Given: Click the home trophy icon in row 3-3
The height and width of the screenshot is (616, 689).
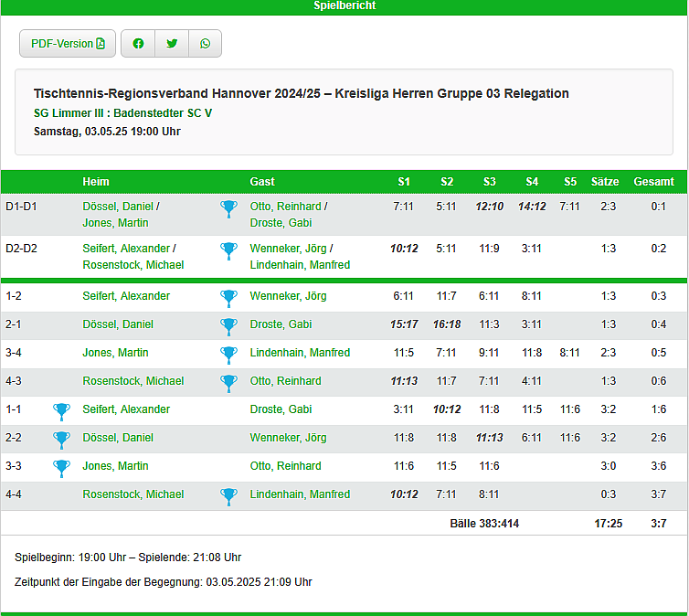Looking at the screenshot, I should pos(61,467).
